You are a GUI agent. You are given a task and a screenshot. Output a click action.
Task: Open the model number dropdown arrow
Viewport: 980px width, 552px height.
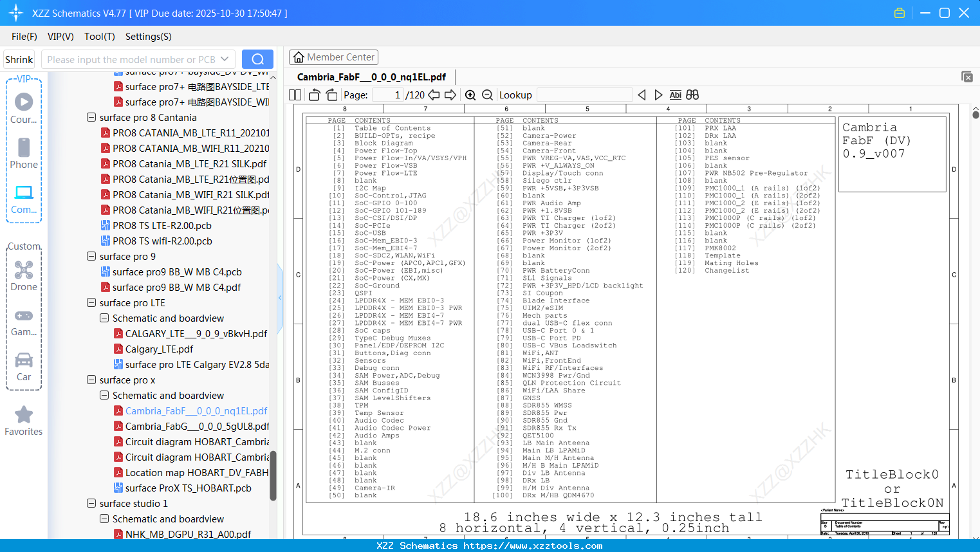click(x=225, y=59)
